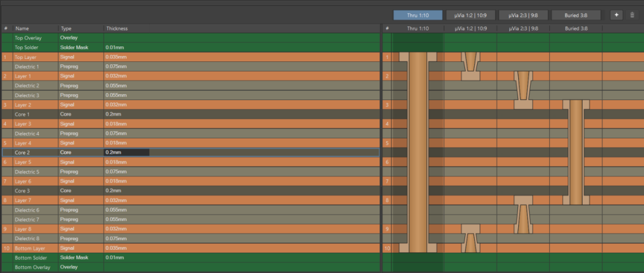The width and height of the screenshot is (644, 273).
Task: Select the Dielectric 2 row name
Action: coord(27,85)
